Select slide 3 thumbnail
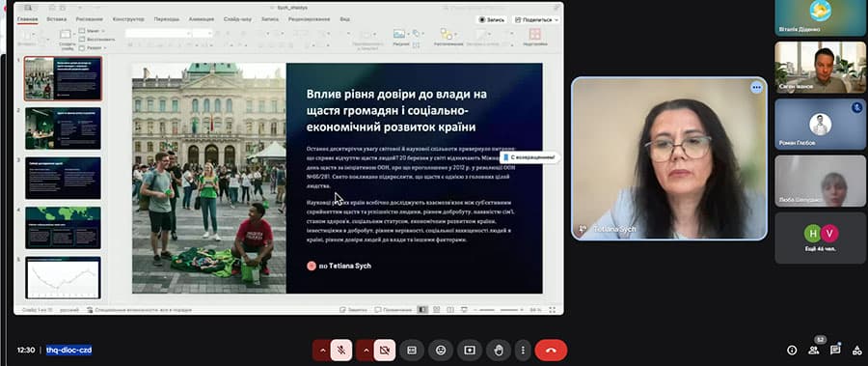The image size is (868, 366). coord(63,178)
